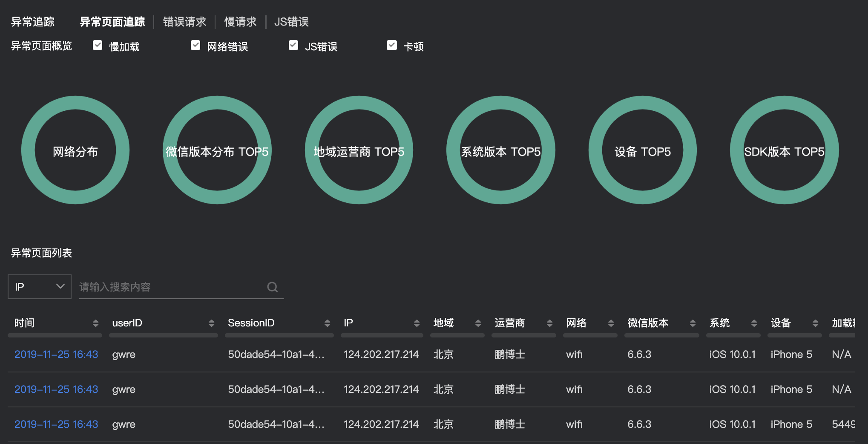Sort by 地域 column arrows
This screenshot has width=868, height=444.
[478, 323]
